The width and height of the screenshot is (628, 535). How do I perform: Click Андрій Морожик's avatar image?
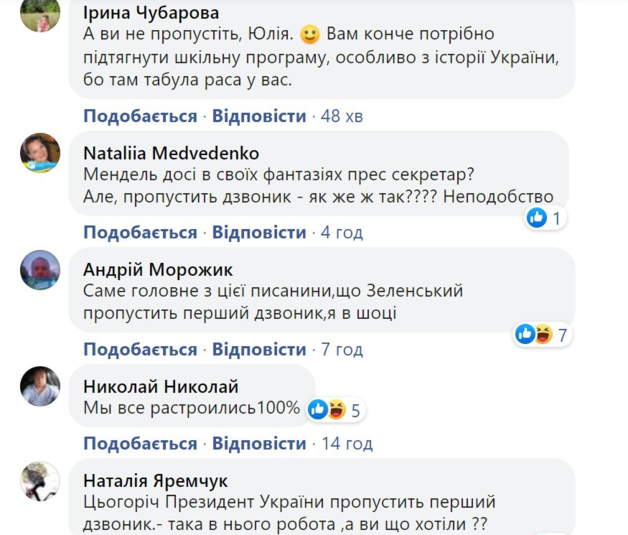pos(41,268)
